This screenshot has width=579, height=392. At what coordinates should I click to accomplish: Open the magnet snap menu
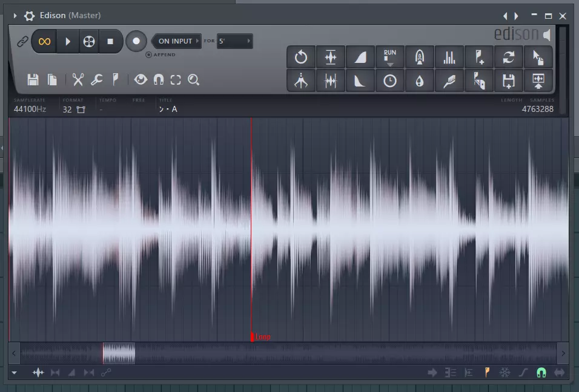pos(159,80)
